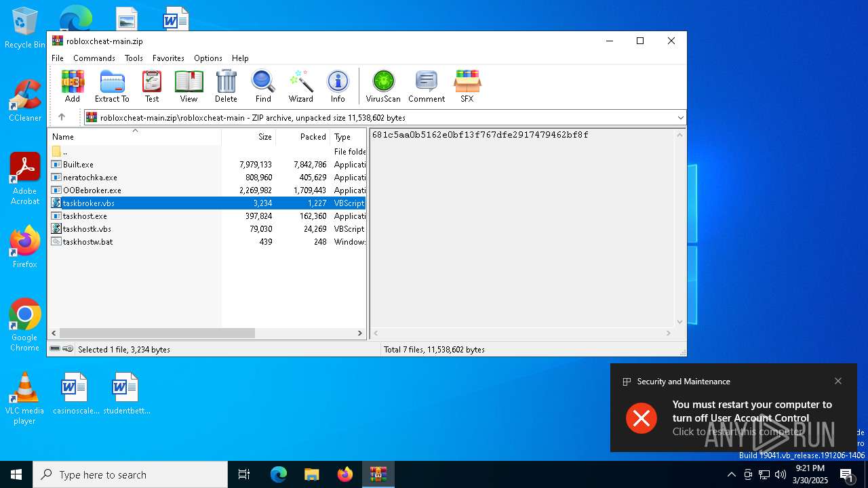This screenshot has width=868, height=488.
Task: Open volume control in system tray
Action: (x=781, y=474)
